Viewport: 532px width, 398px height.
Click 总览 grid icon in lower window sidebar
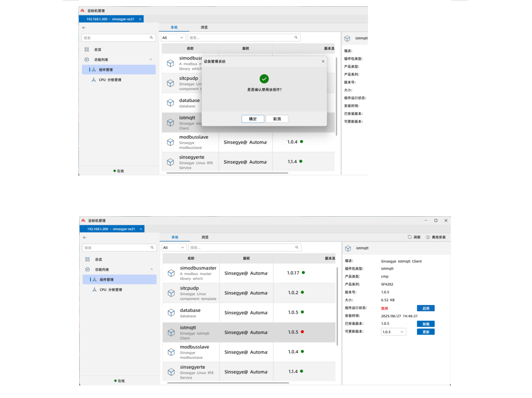pos(88,259)
